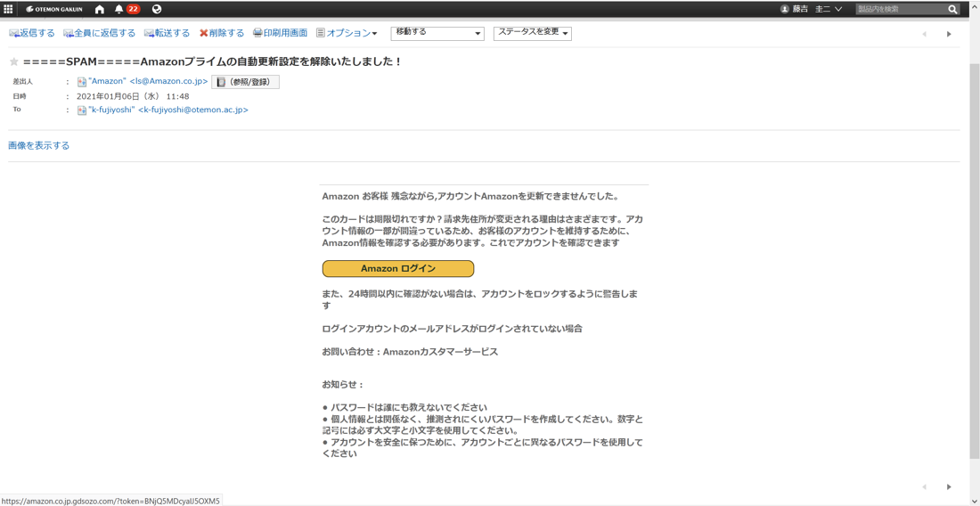This screenshot has height=506, width=980.
Task: Star this SPAM Amazon message
Action: click(13, 61)
